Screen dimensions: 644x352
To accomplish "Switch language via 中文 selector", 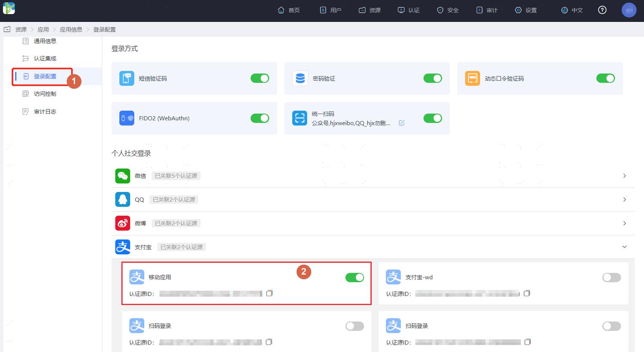I will point(572,10).
